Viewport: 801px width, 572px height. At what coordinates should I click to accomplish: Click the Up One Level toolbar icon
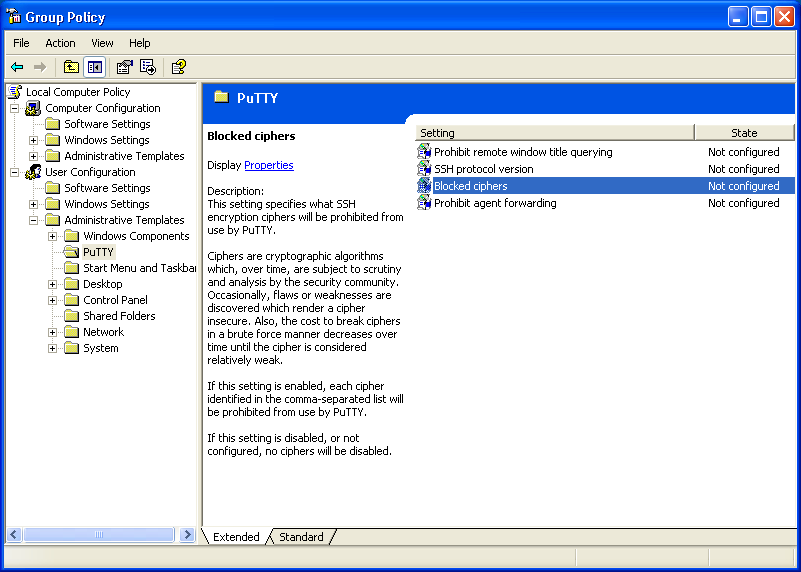[71, 67]
